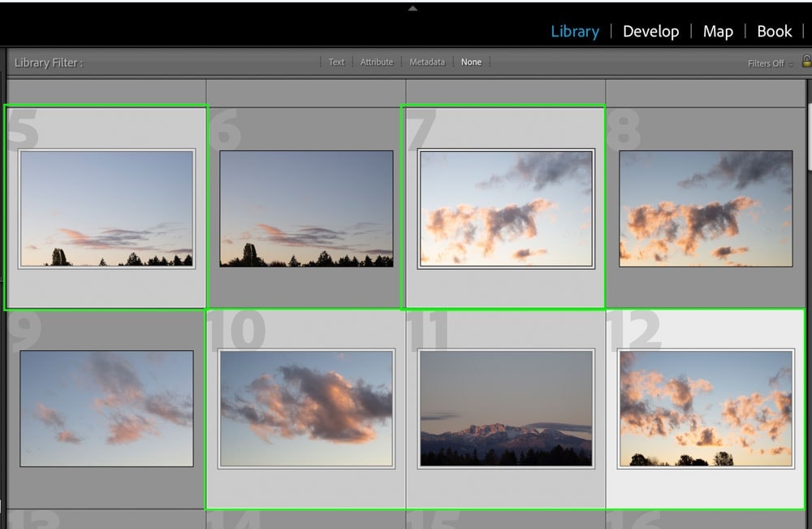812x529 pixels.
Task: Select photo 10 with the large pink cloud
Action: pyautogui.click(x=307, y=408)
